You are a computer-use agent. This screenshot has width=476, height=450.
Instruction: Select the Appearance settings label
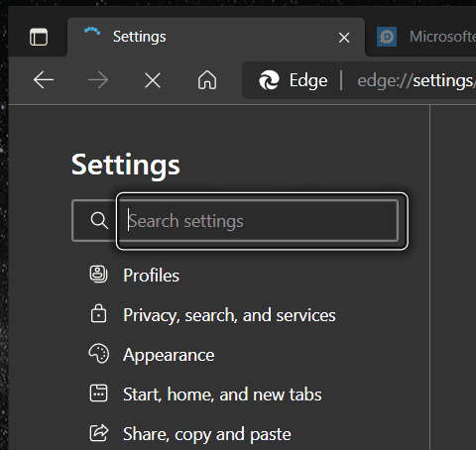click(169, 355)
